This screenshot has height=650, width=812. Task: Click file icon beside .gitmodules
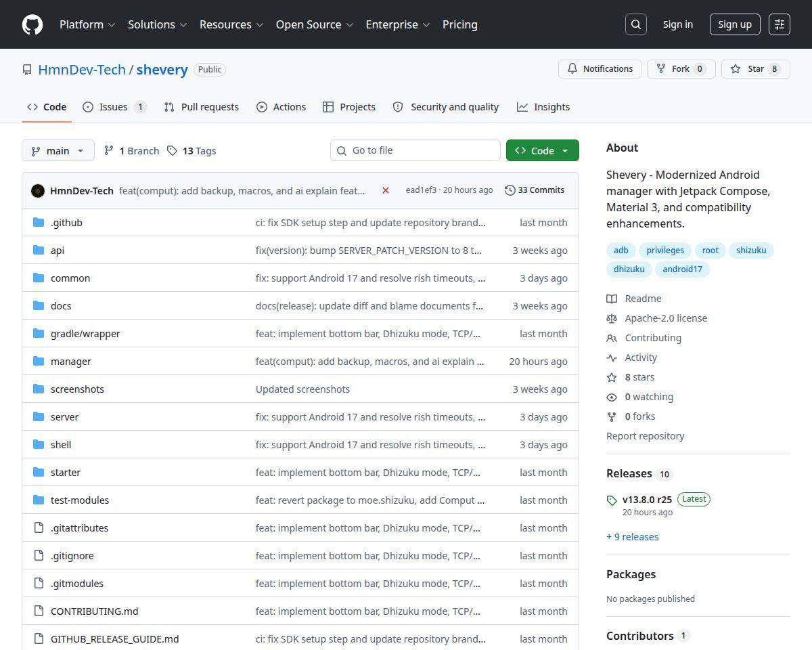point(39,583)
